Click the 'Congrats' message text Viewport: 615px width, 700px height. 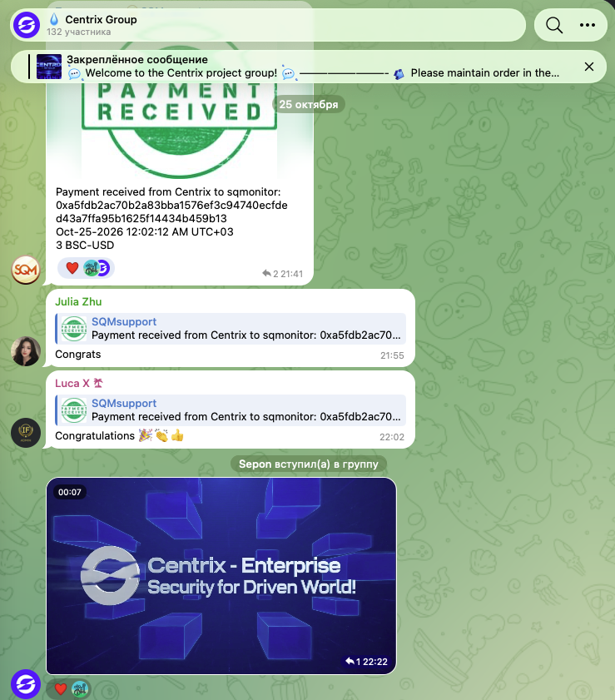(x=78, y=355)
